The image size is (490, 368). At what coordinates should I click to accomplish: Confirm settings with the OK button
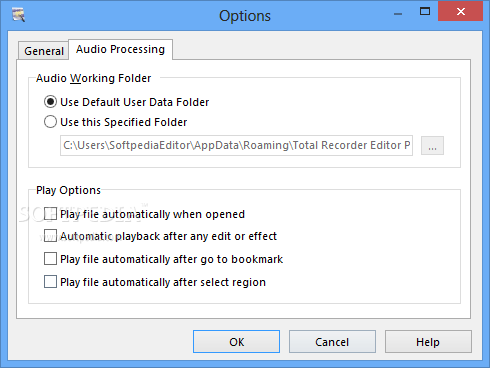236,342
